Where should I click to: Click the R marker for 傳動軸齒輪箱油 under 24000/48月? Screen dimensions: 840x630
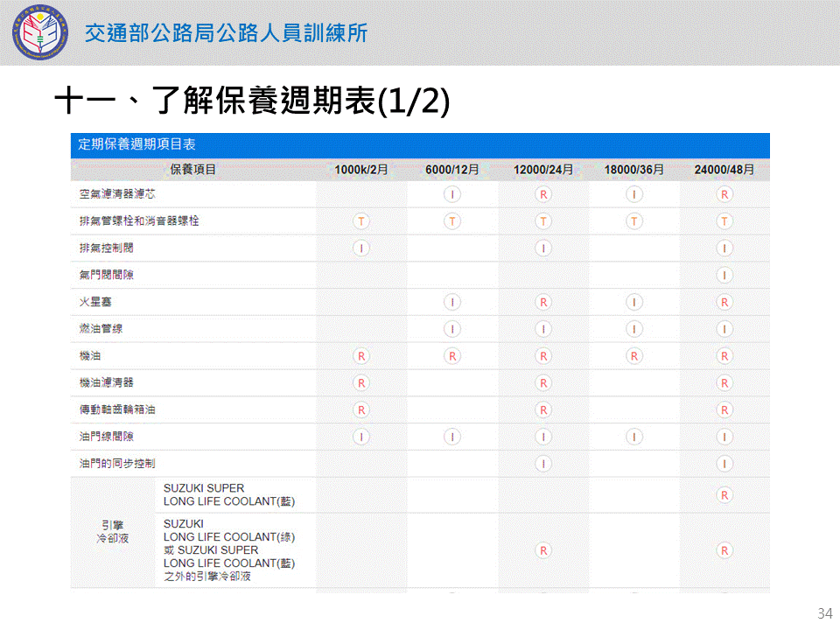tap(724, 410)
